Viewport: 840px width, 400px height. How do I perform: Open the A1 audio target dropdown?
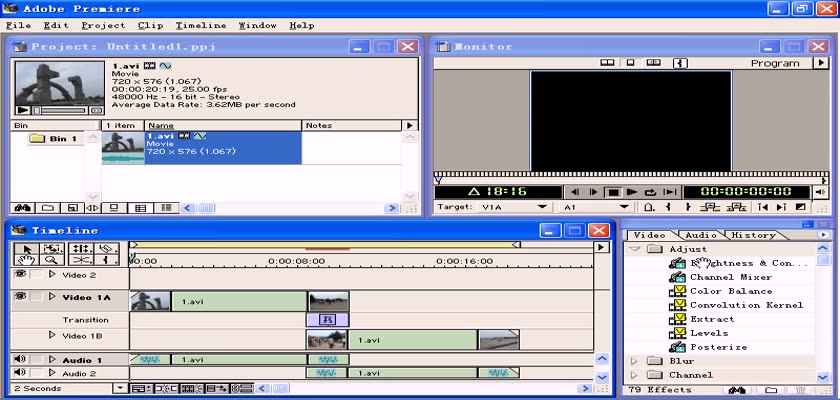pyautogui.click(x=624, y=207)
